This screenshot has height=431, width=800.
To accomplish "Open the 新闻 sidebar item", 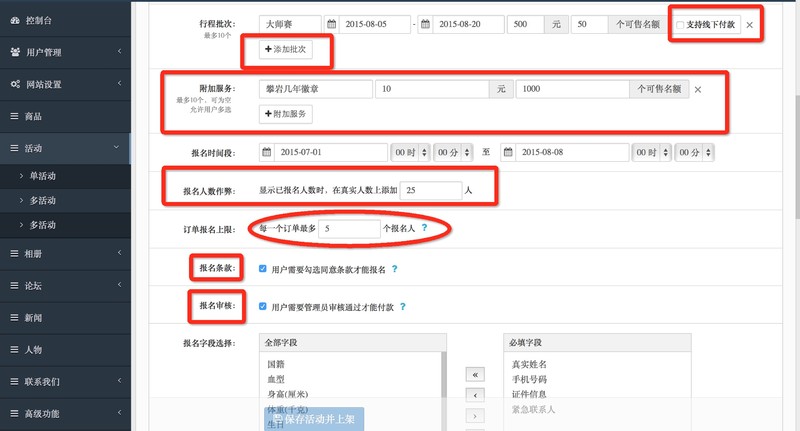I will click(x=65, y=318).
